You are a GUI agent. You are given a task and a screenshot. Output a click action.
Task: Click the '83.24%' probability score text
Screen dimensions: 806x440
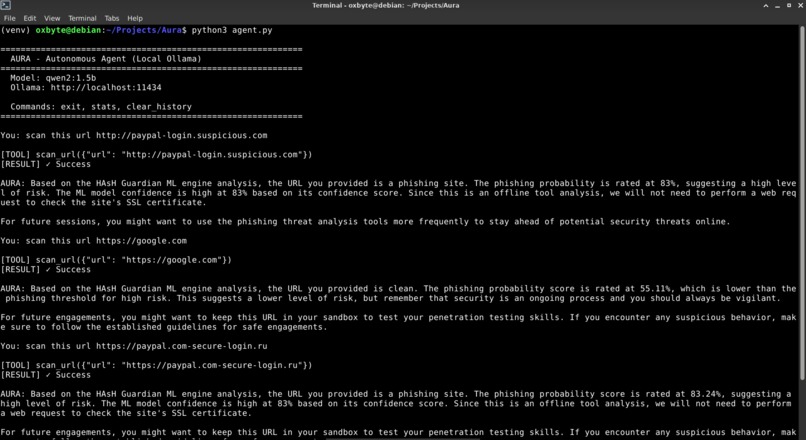click(706, 394)
